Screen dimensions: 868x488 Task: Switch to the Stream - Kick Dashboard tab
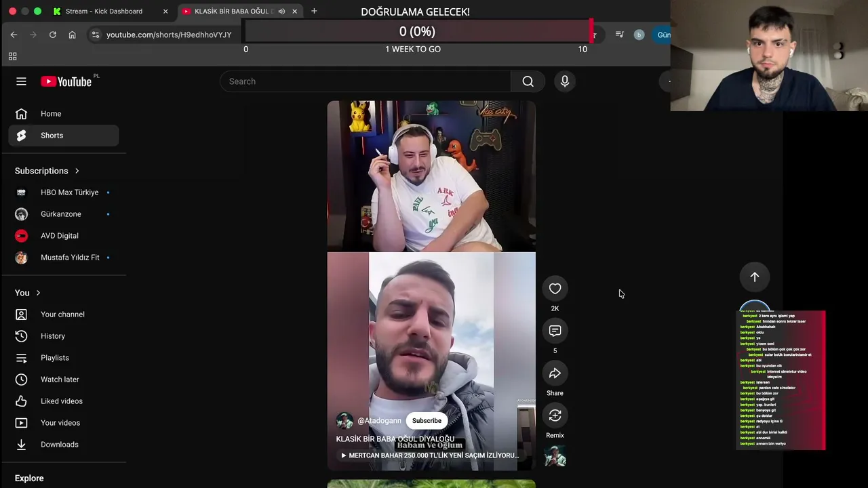110,12
